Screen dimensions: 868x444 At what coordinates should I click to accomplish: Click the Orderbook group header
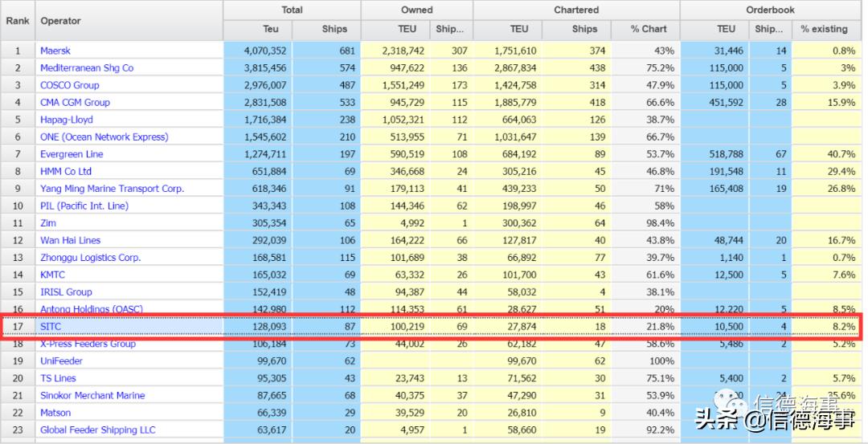tap(769, 10)
